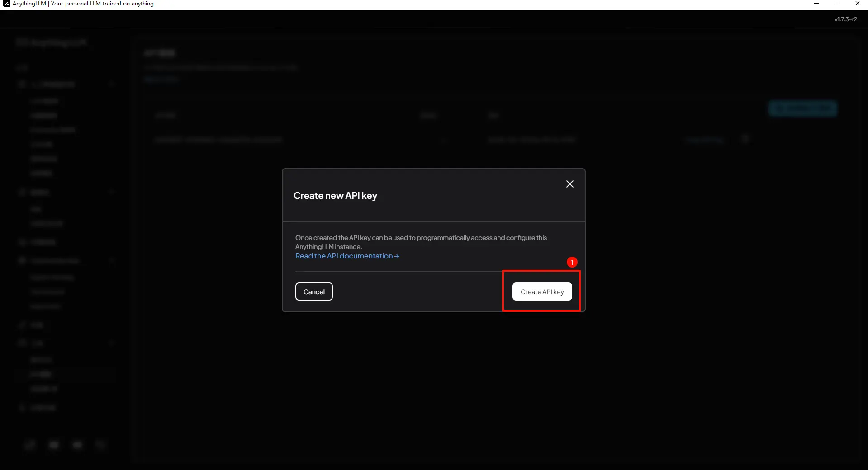The height and width of the screenshot is (470, 868).
Task: Close the AnythingLLM application window
Action: tap(857, 4)
